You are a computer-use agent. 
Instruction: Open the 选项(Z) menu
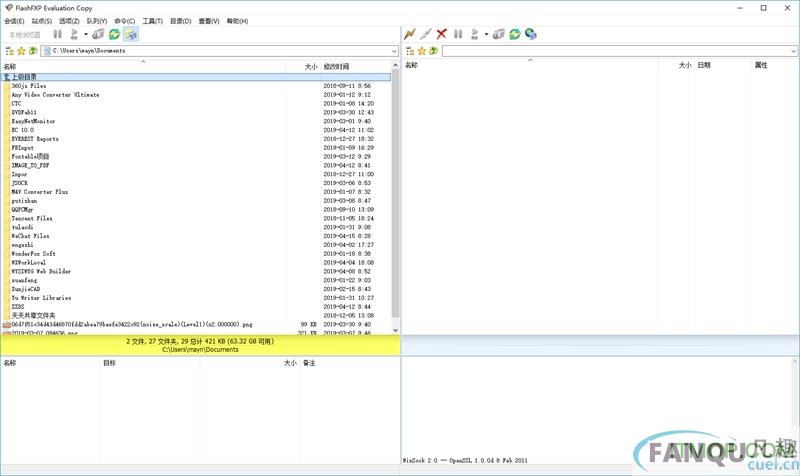pos(69,21)
